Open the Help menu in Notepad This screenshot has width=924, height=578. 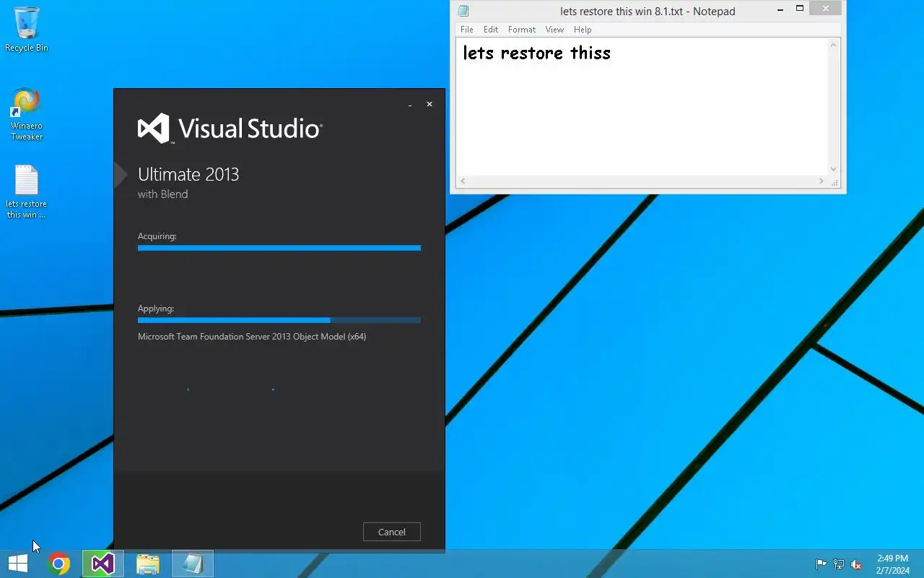[x=583, y=30]
